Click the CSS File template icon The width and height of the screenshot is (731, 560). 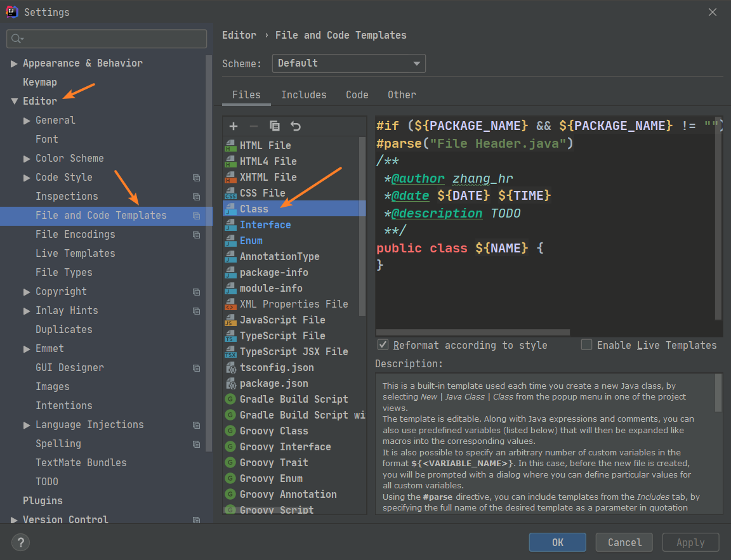[x=230, y=193]
